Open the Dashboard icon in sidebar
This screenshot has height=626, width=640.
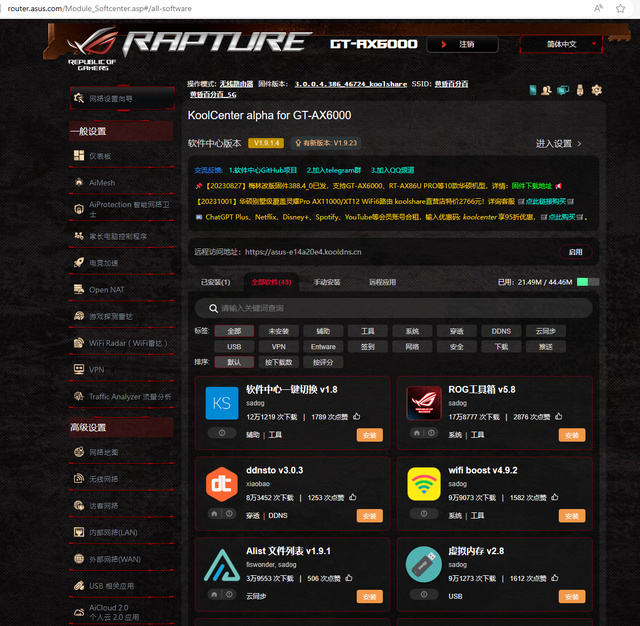tap(79, 155)
